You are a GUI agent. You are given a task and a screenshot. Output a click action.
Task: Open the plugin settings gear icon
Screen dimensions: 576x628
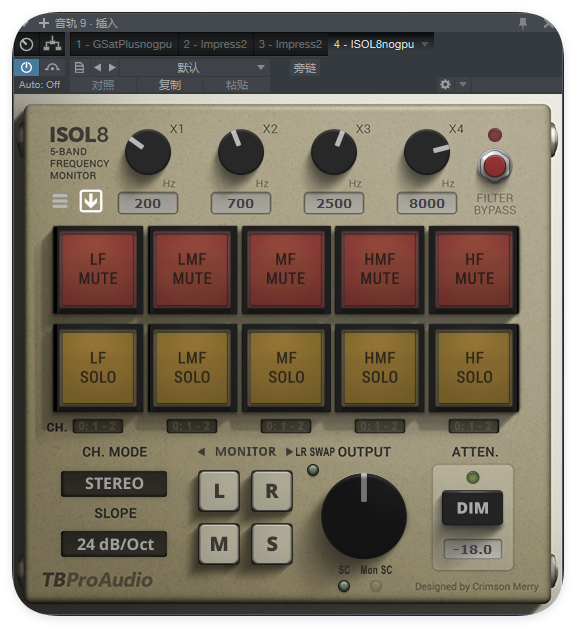coord(445,85)
